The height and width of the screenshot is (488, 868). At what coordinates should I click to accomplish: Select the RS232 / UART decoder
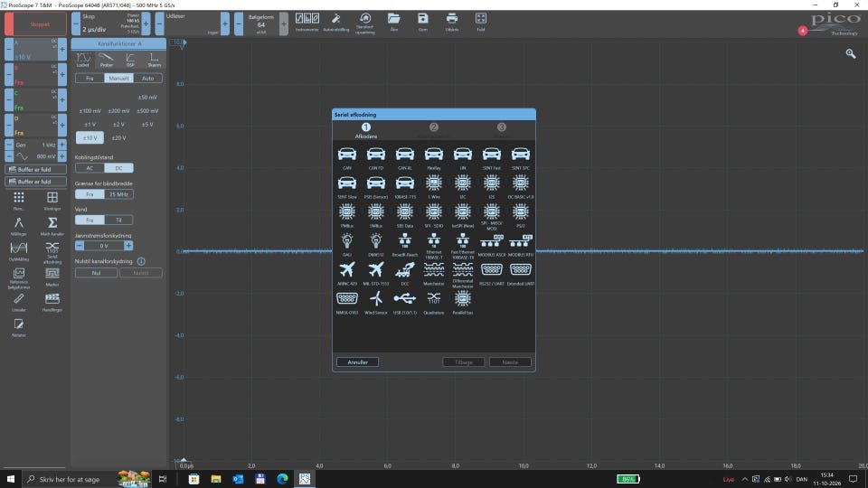[492, 269]
